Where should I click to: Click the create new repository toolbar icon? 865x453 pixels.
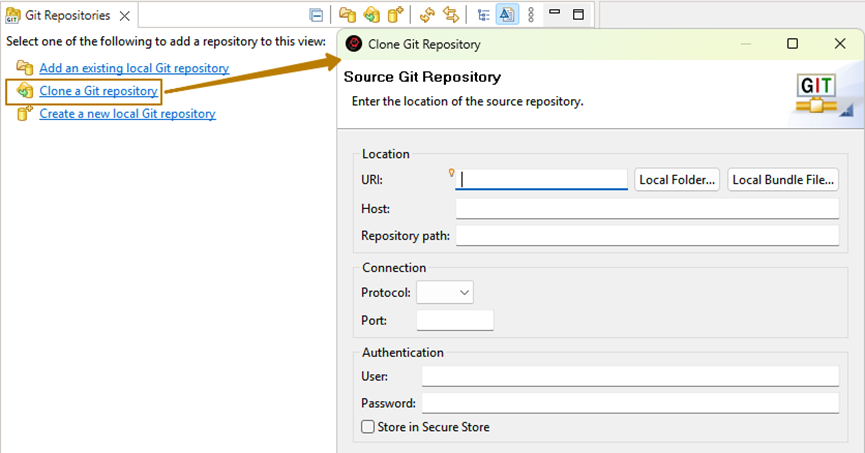[396, 15]
